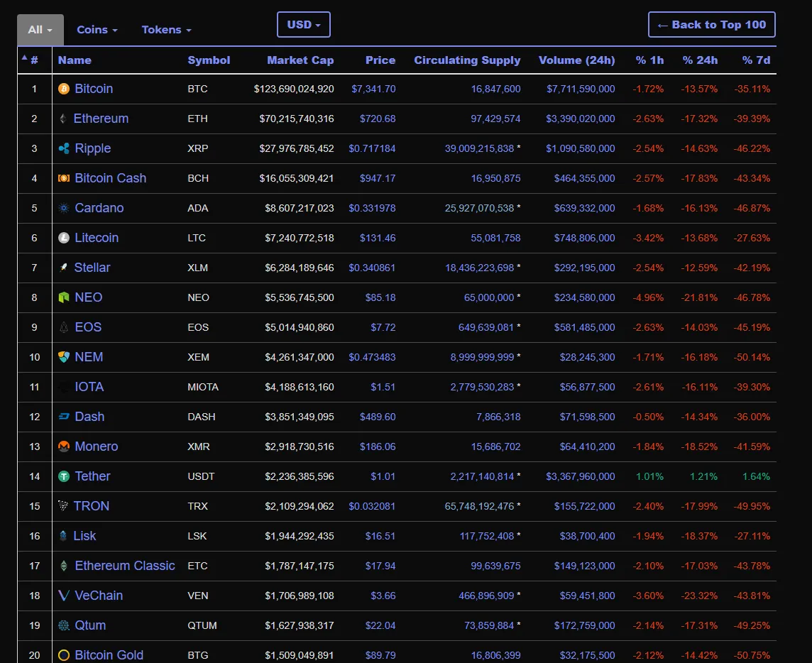Open the Coins dropdown tab
The width and height of the screenshot is (812, 663).
tap(97, 30)
